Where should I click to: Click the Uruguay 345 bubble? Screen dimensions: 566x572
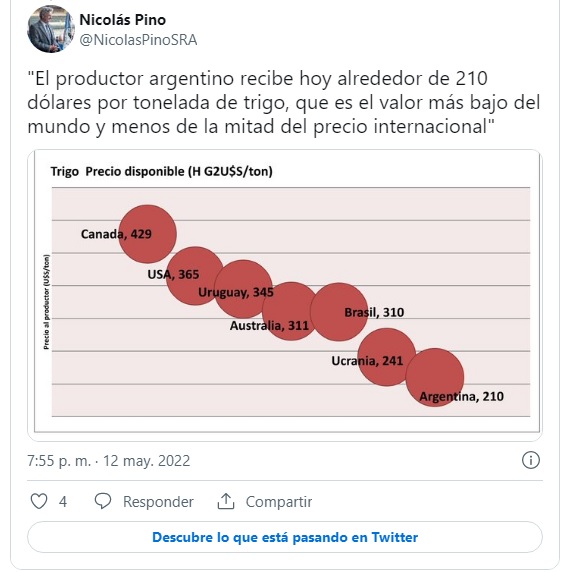point(243,289)
